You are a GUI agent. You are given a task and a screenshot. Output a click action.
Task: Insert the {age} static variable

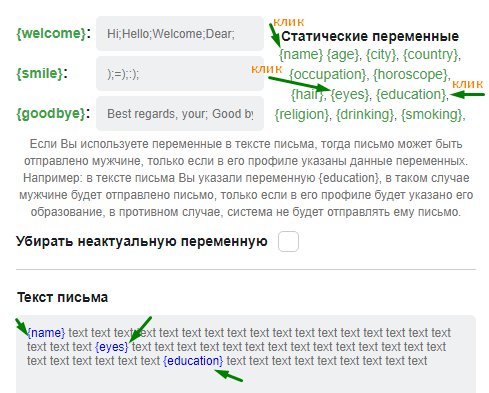pyautogui.click(x=342, y=54)
